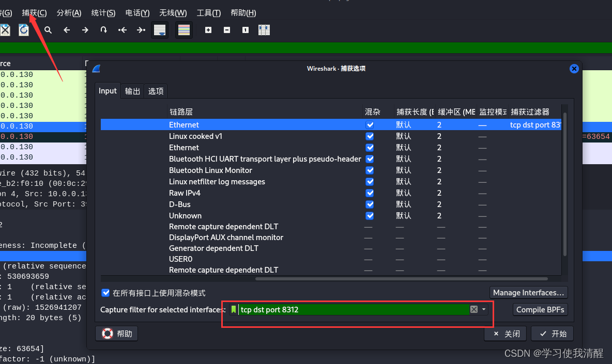Click the resize columns toolbar icon

coord(264,30)
